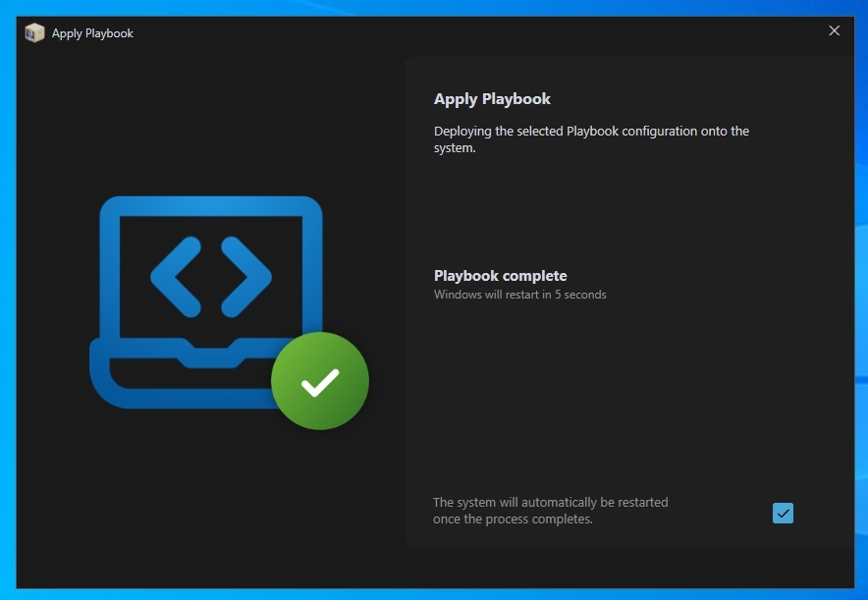Uncheck the automatic restart checkbox
The image size is (868, 600).
783,514
